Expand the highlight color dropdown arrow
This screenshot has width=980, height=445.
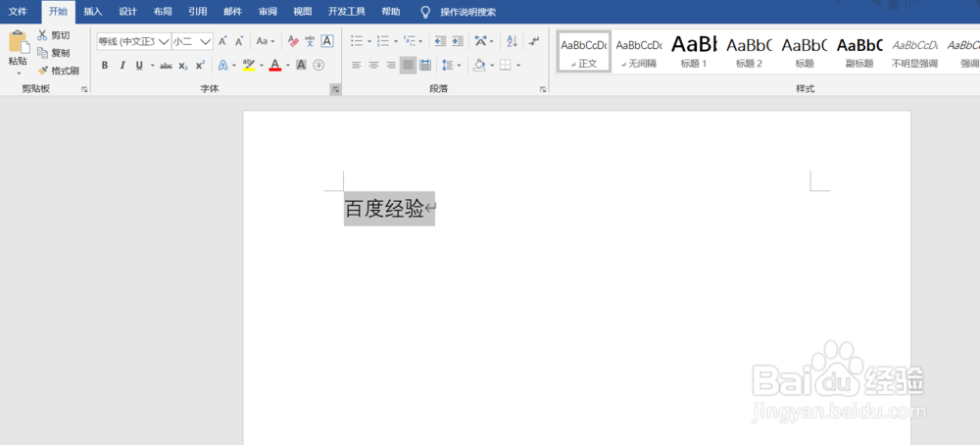click(262, 65)
